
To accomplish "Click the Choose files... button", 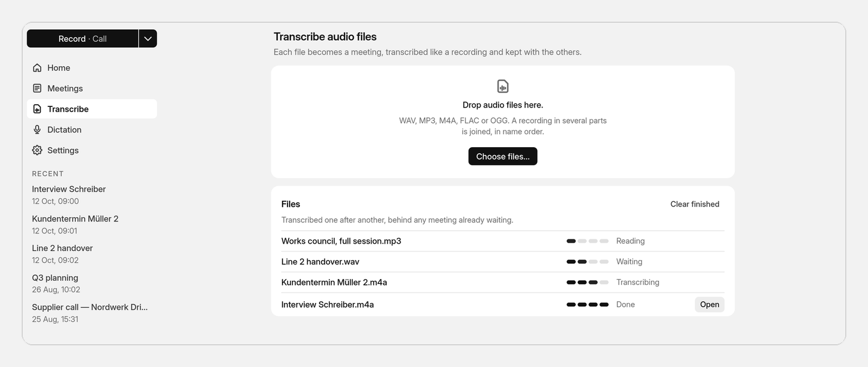I will click(503, 156).
